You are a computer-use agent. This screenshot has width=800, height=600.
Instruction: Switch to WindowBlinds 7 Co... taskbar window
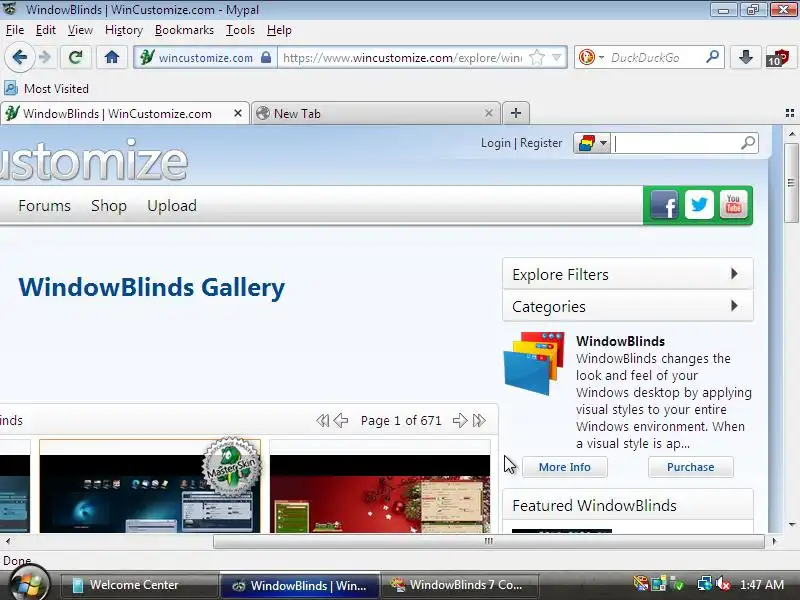tap(459, 585)
